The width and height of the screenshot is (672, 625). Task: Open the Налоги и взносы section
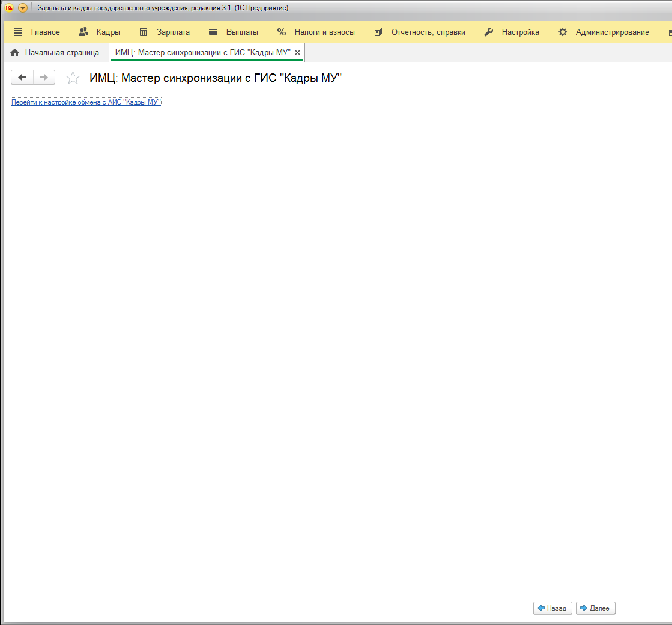coord(316,32)
